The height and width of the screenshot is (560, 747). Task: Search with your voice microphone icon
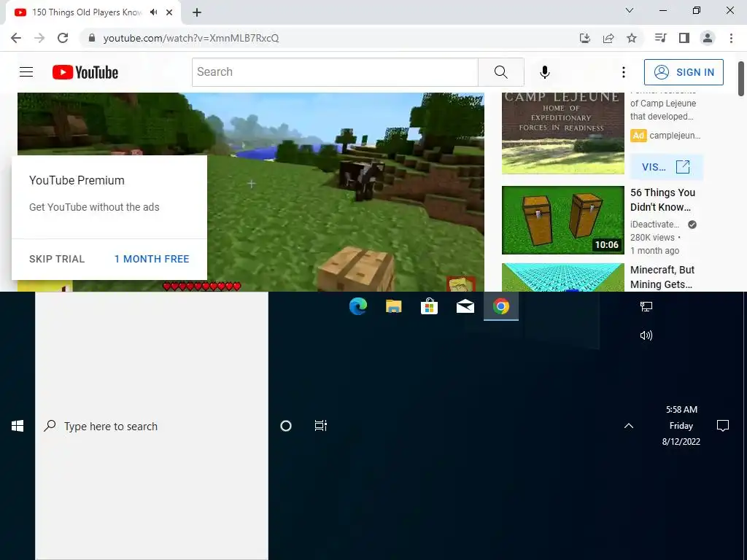(544, 72)
